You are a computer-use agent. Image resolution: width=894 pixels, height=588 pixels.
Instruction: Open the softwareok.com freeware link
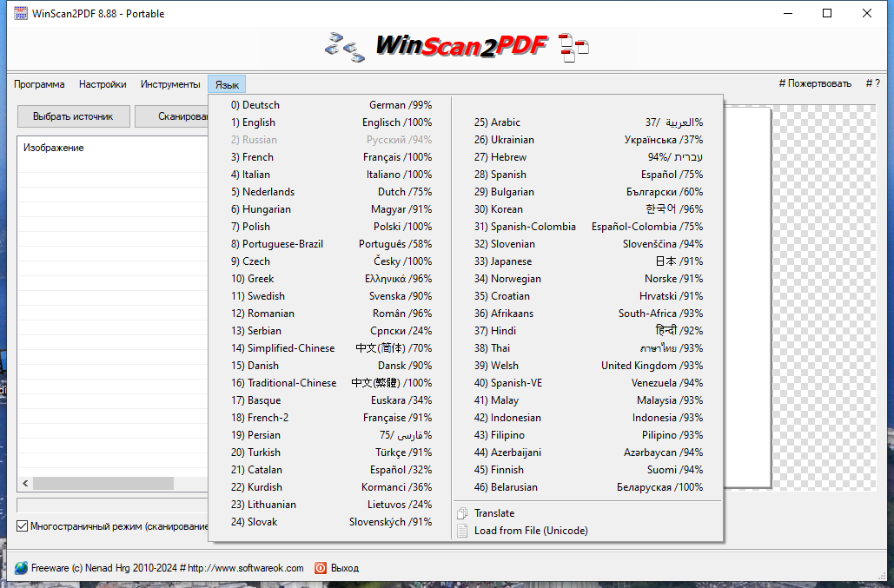168,568
